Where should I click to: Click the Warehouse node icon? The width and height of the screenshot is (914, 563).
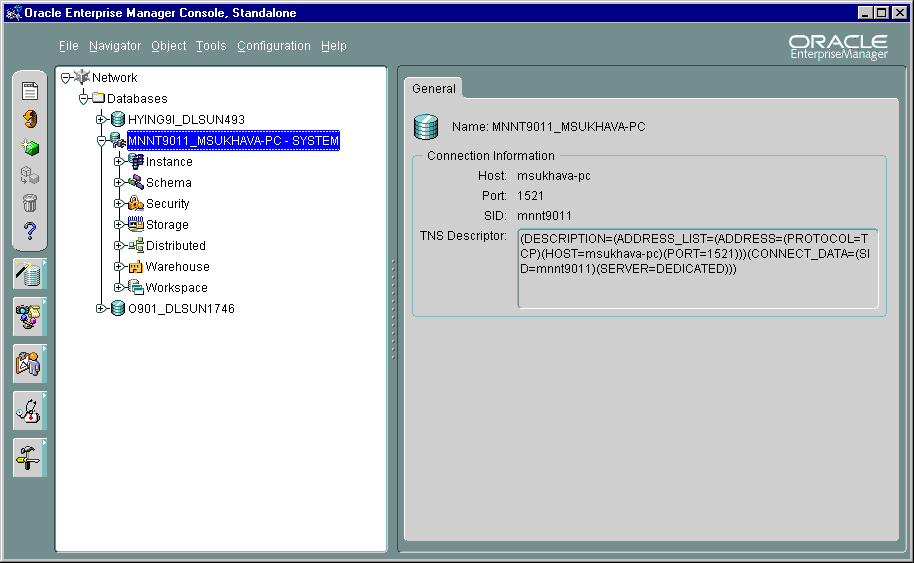136,266
